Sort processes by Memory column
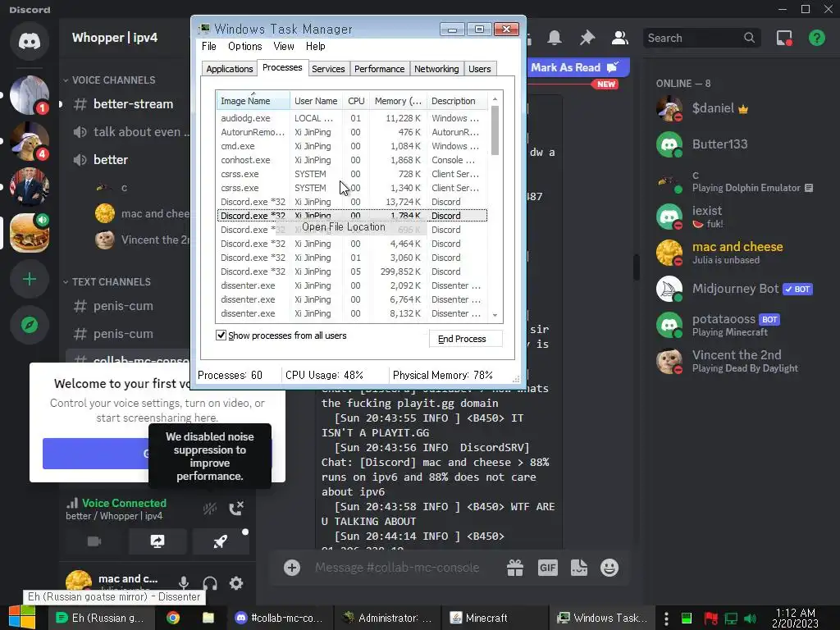 tap(398, 101)
